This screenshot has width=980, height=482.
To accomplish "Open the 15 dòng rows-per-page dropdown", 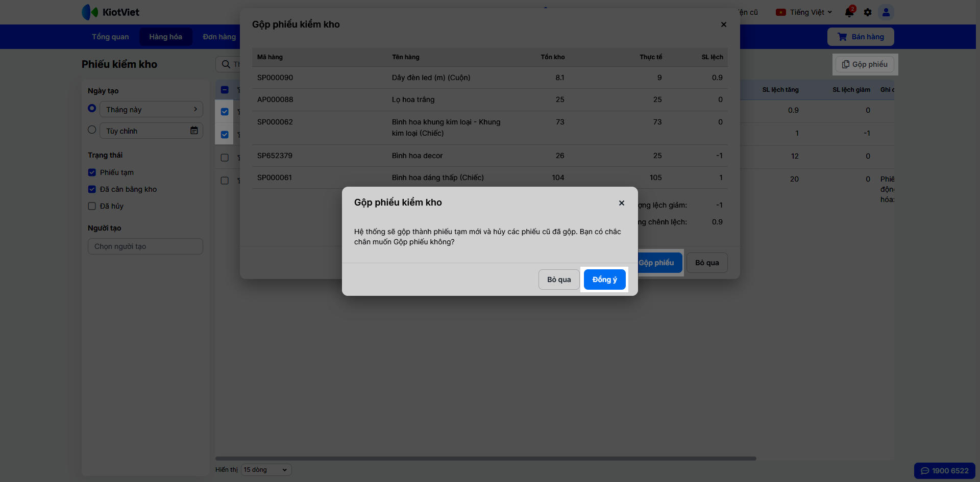I will tap(266, 470).
